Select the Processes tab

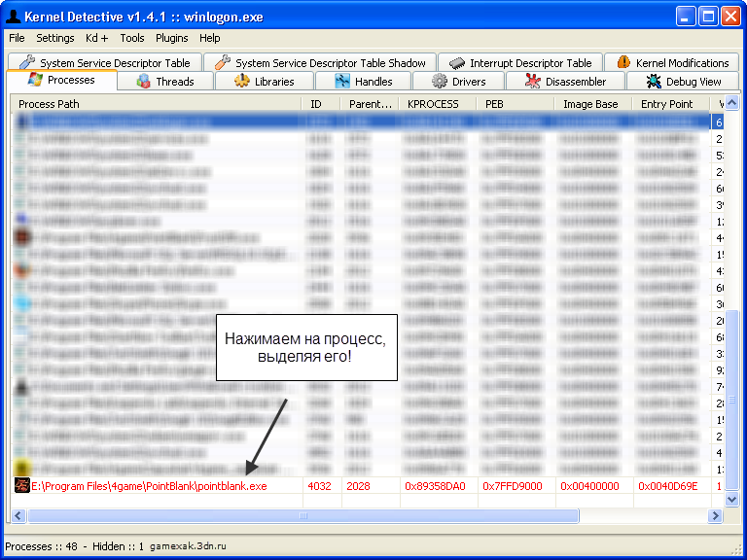click(62, 80)
